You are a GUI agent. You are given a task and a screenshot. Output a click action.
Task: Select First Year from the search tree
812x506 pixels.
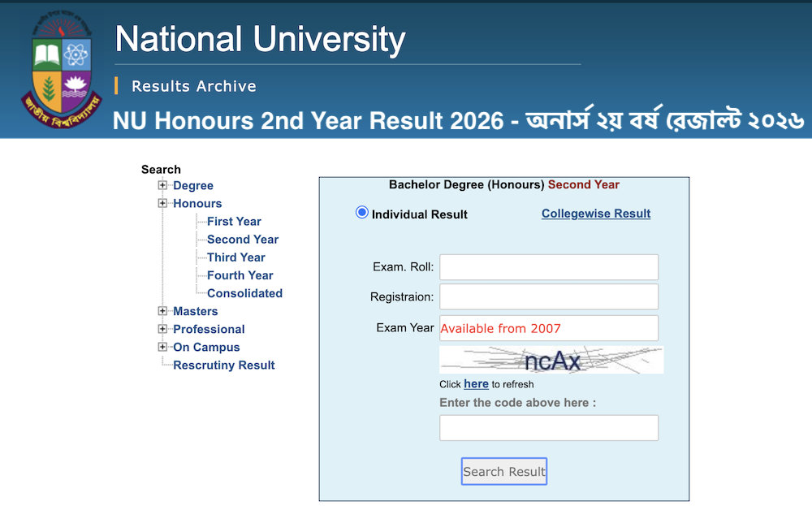pyautogui.click(x=233, y=221)
